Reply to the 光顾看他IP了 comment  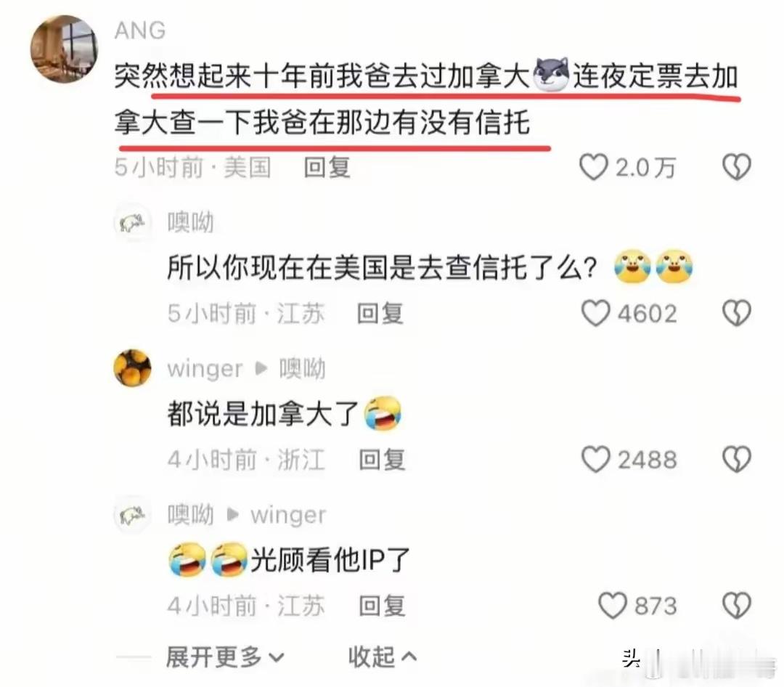[382, 606]
